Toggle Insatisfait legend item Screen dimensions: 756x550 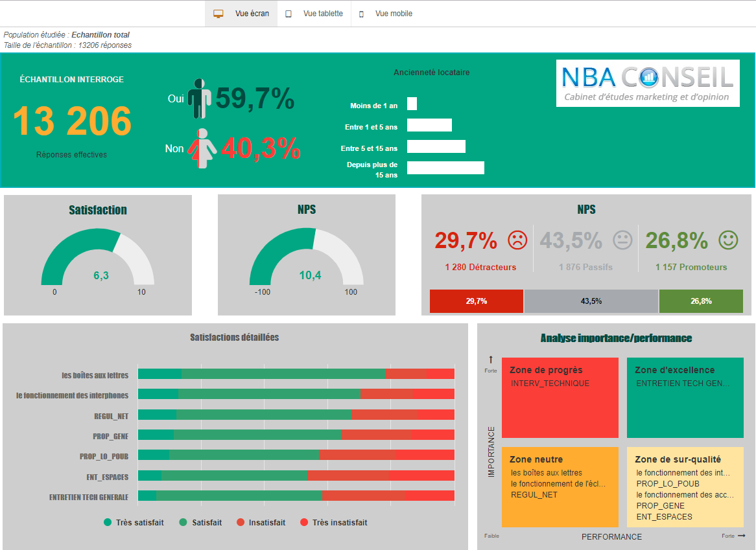(261, 523)
